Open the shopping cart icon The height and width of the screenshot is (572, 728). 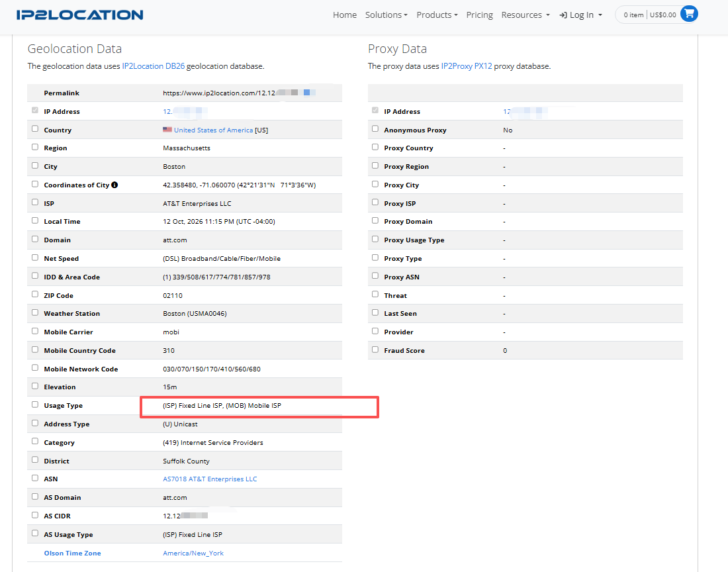click(689, 14)
